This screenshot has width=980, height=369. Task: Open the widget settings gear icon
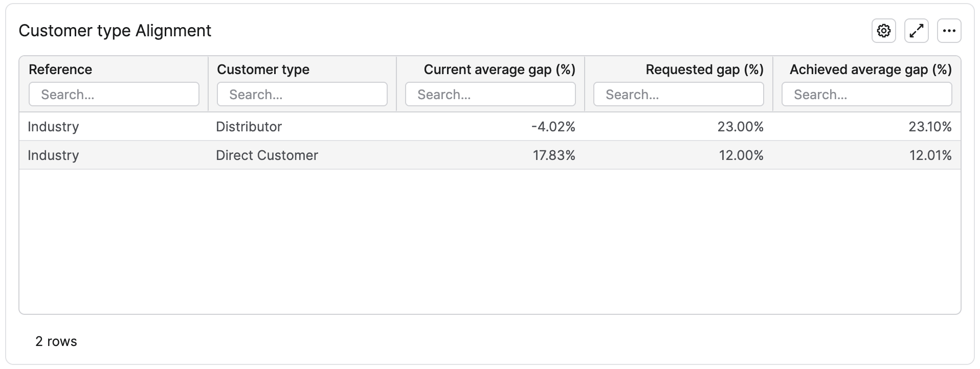[883, 30]
